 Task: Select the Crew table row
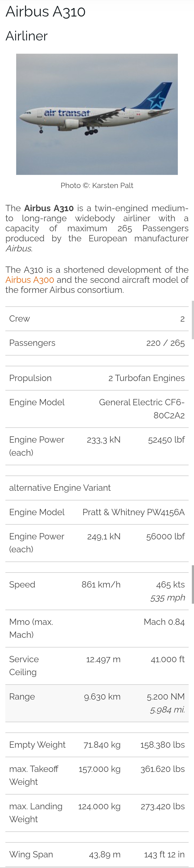pyautogui.click(x=97, y=319)
